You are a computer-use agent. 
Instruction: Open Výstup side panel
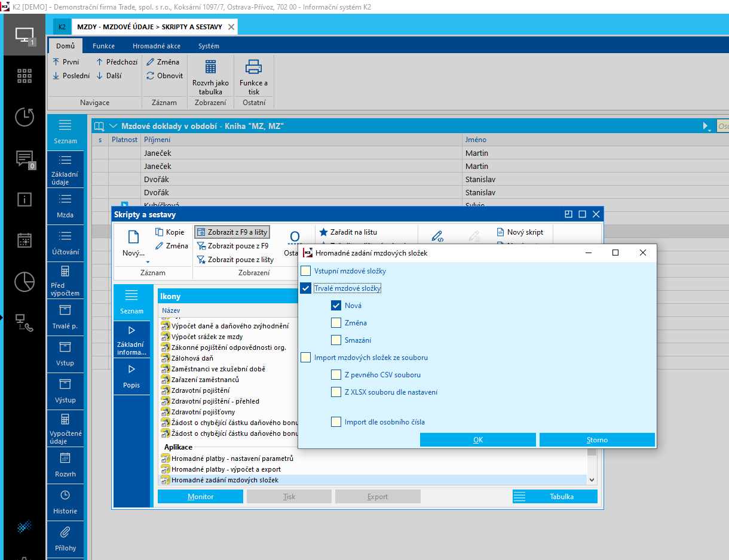coord(65,391)
